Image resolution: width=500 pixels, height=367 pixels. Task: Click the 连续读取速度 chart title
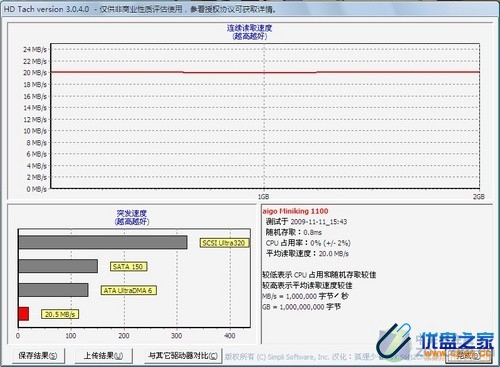click(x=249, y=28)
